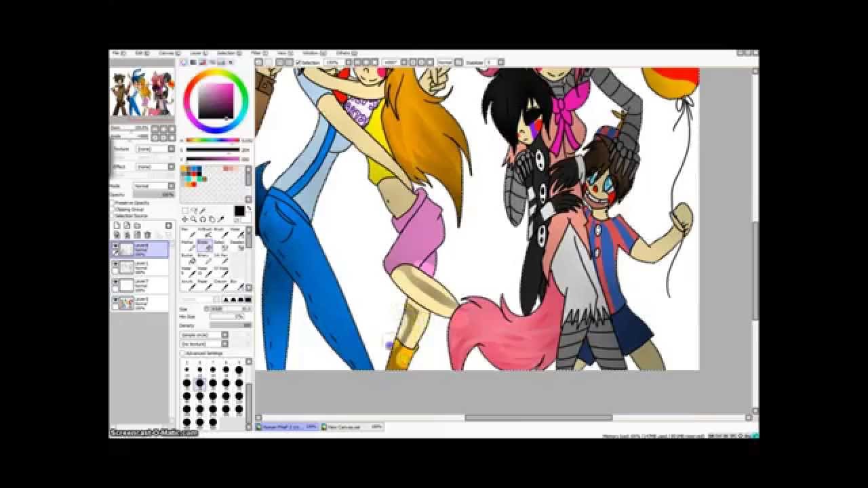
Task: Choose the Pen brush tool
Action: pyautogui.click(x=187, y=233)
